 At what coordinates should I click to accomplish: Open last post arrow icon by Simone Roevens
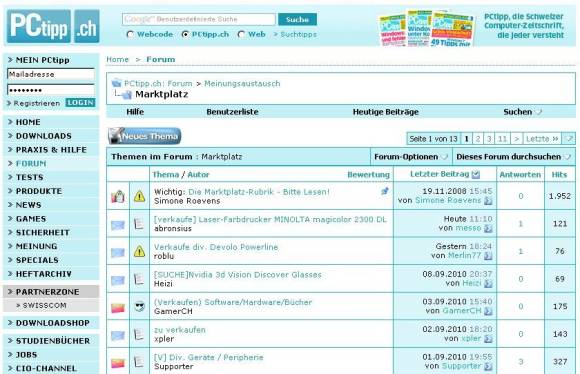[x=488, y=201]
